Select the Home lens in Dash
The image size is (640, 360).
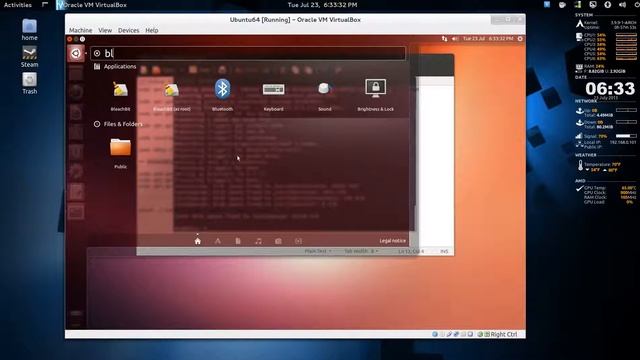198,241
